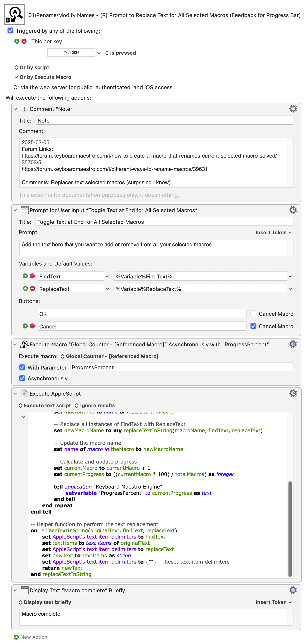Click the hot key field ^⇧⌘R

pos(71,53)
